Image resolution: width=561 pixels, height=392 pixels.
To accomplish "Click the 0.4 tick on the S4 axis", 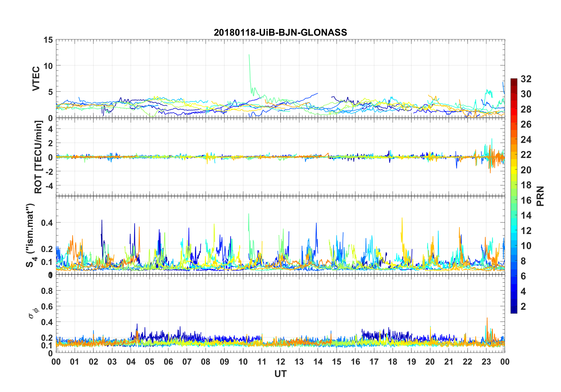I will pyautogui.click(x=47, y=223).
